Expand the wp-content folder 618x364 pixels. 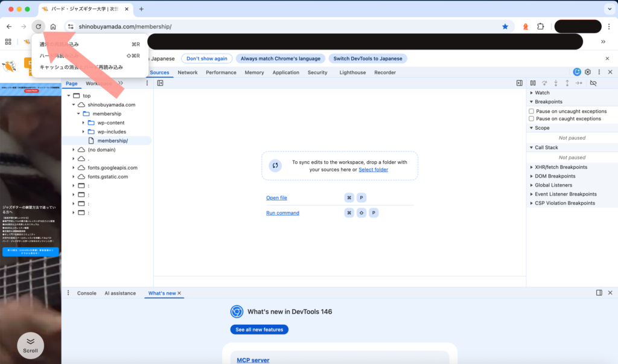[84, 123]
